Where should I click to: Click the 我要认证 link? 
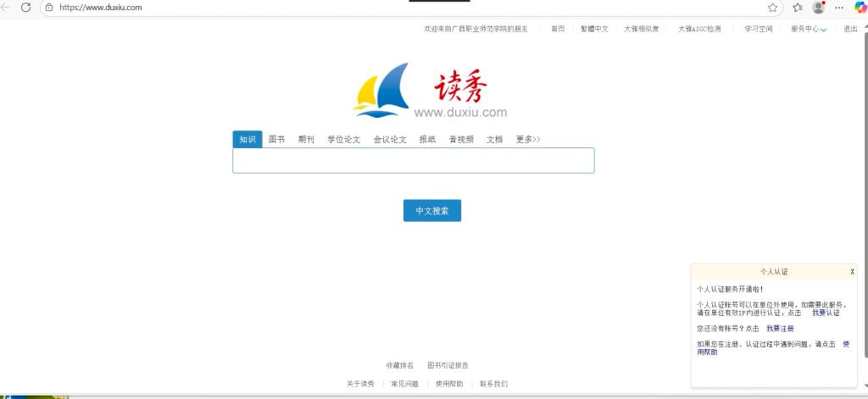pos(825,313)
